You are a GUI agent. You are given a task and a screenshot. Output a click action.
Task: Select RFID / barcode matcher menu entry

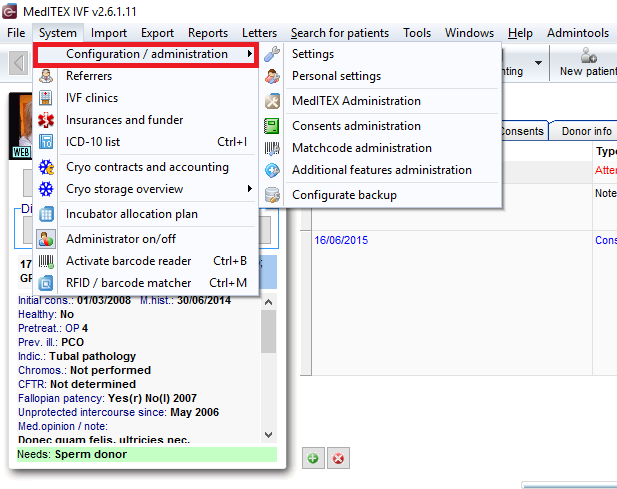coord(146,283)
